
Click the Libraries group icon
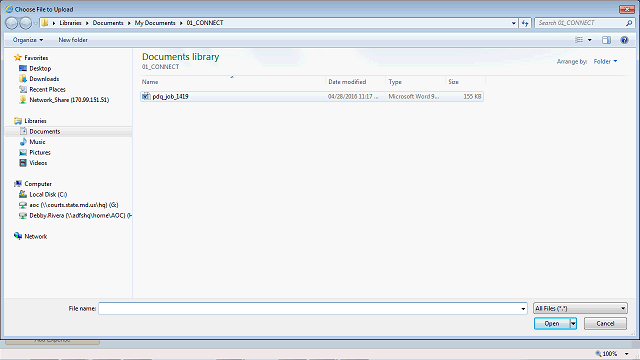click(x=18, y=121)
